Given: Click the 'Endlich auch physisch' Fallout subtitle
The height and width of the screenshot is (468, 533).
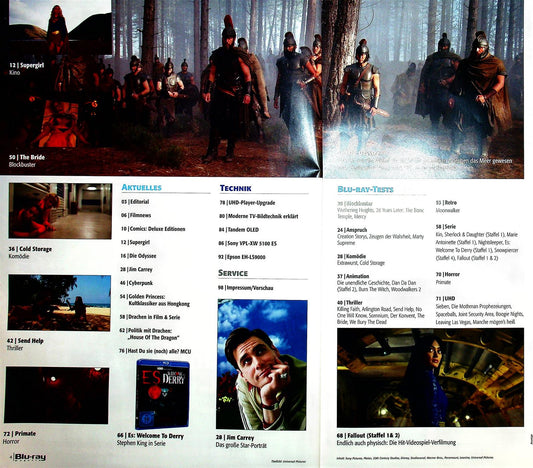Looking at the screenshot, I should pyautogui.click(x=396, y=443).
